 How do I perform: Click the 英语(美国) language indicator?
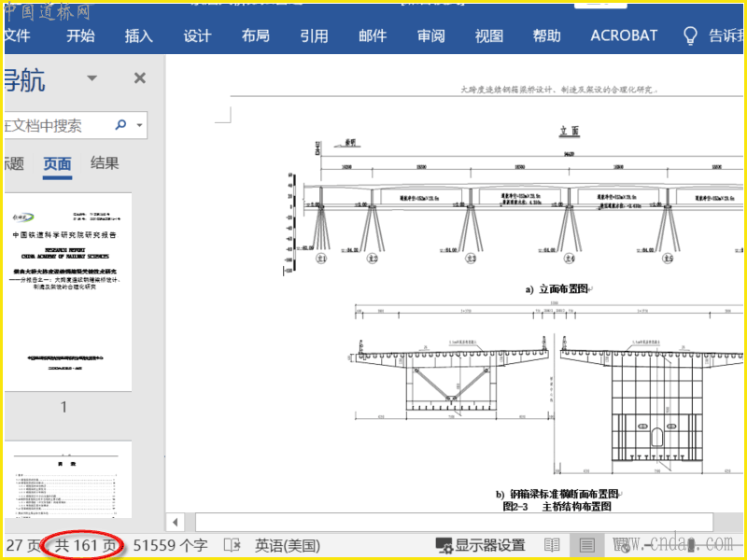point(288,546)
